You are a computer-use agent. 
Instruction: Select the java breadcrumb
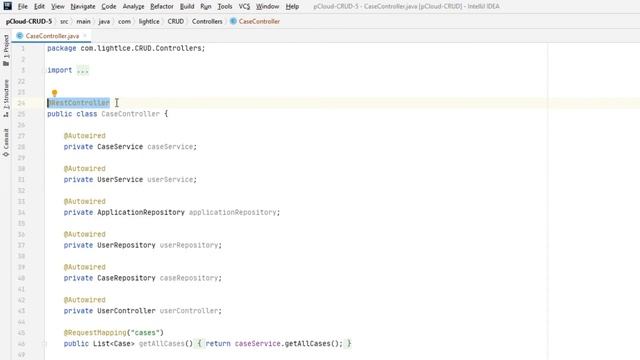pos(104,21)
